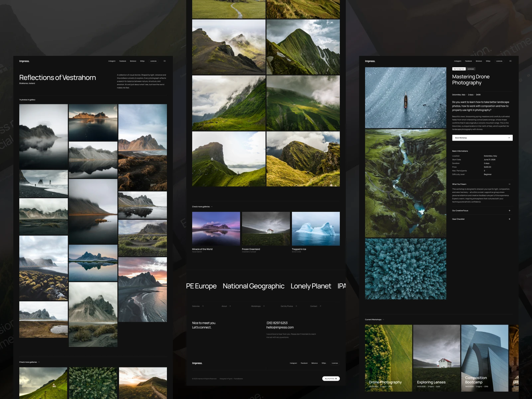Viewport: 532px width, 399px height.
Task: Click 'Check more galleries' on the Vestrahorn gallery page
Action: (29, 362)
